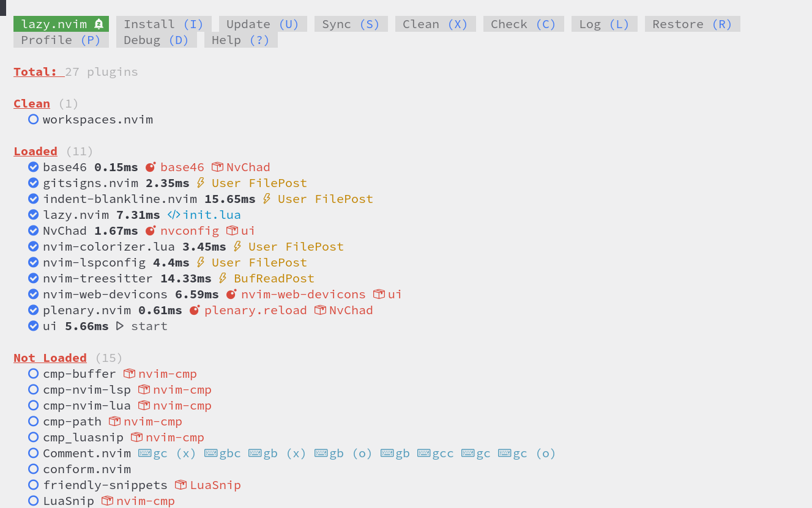Click checkmark icon next to indent-blankline.nvim

34,199
